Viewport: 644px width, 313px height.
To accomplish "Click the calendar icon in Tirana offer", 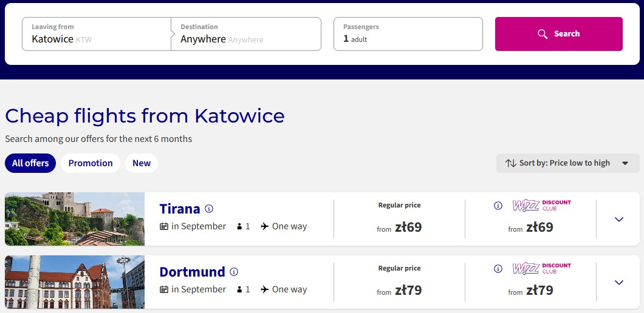I will coord(164,226).
